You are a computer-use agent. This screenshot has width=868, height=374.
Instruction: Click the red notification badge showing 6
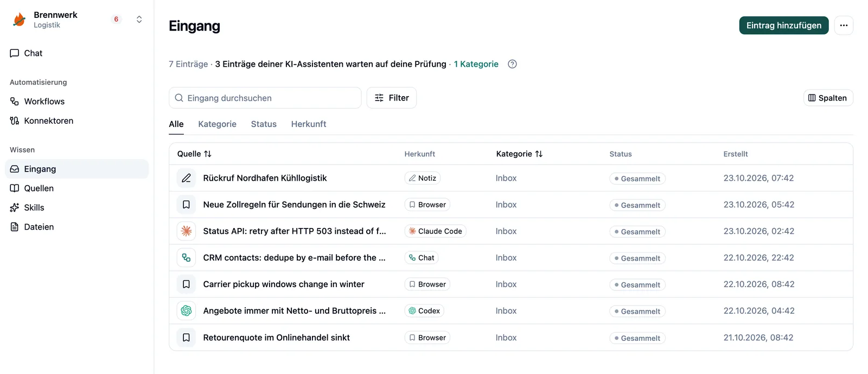coord(116,20)
